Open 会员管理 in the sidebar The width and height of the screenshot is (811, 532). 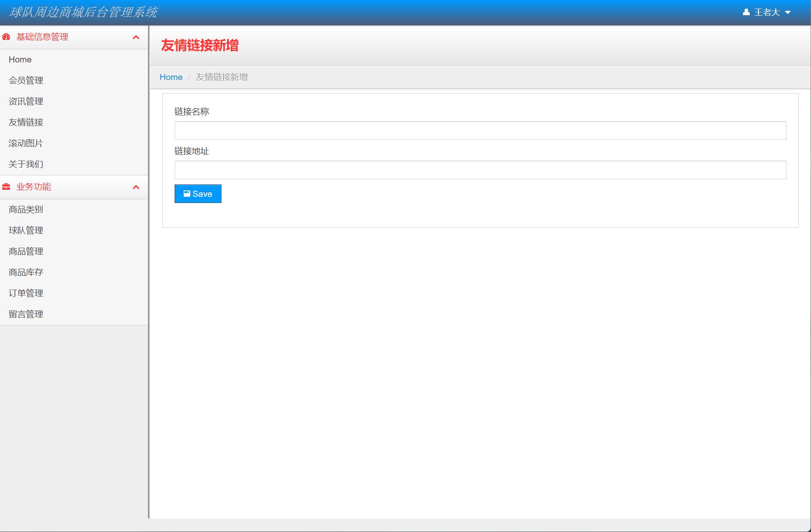(26, 81)
